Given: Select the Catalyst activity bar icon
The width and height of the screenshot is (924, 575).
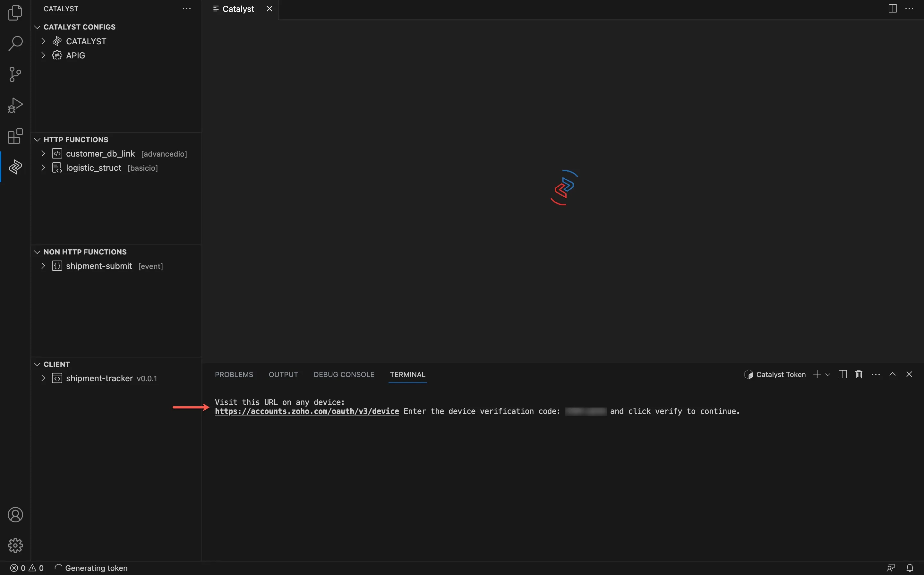Looking at the screenshot, I should 15,167.
